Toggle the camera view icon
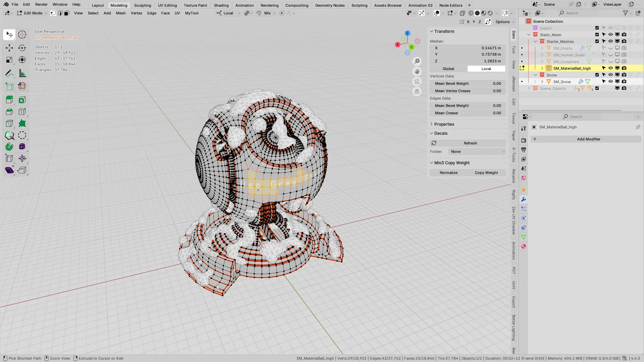The image size is (644, 362). coord(417,81)
